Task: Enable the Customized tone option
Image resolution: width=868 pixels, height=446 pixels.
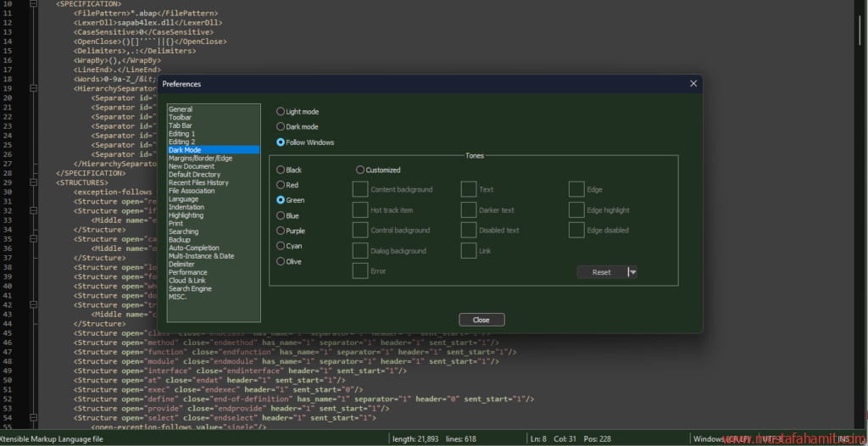Action: click(360, 170)
